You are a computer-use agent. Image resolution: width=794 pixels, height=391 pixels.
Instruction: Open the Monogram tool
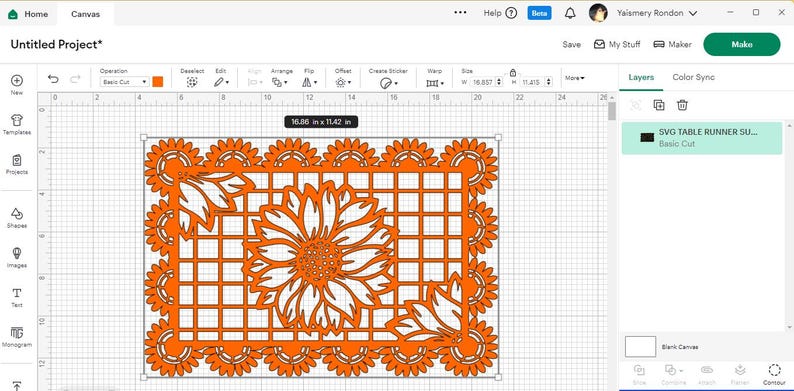pyautogui.click(x=17, y=337)
